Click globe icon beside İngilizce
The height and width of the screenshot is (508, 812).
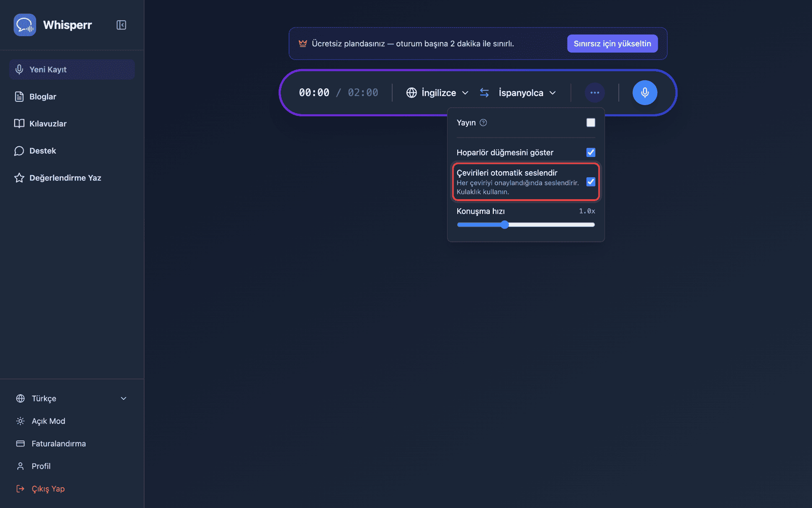pyautogui.click(x=412, y=93)
